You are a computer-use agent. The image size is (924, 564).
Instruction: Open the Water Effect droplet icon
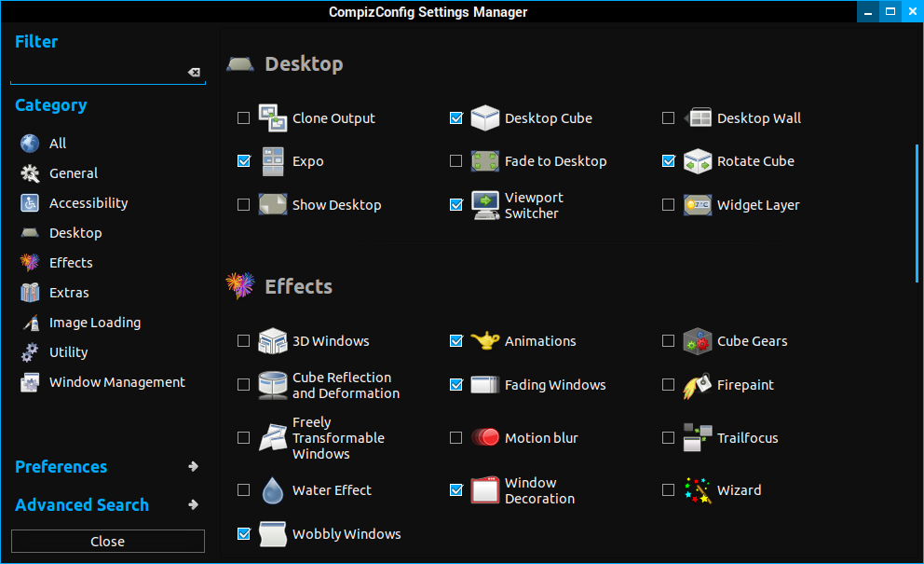pyautogui.click(x=273, y=490)
